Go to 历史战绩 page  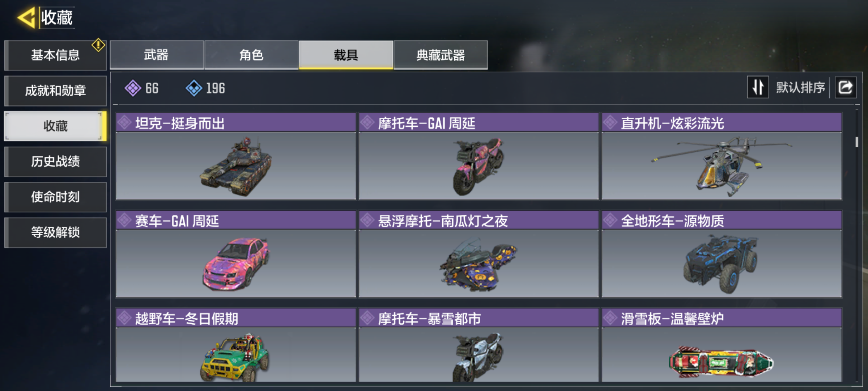pyautogui.click(x=55, y=161)
